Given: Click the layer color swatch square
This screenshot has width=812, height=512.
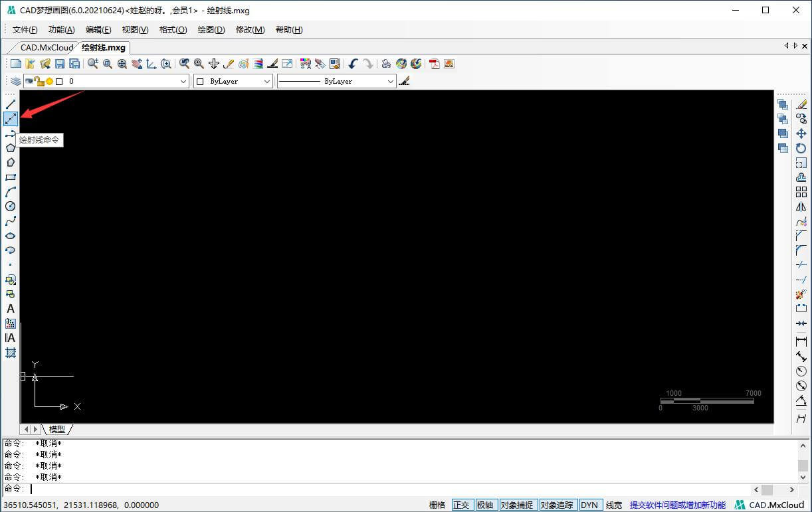Looking at the screenshot, I should [59, 82].
